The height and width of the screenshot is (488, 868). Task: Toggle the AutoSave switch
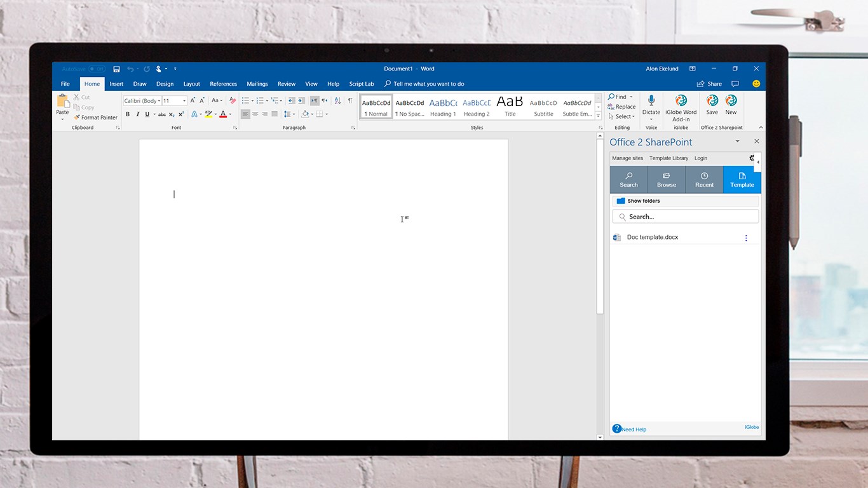coord(97,69)
